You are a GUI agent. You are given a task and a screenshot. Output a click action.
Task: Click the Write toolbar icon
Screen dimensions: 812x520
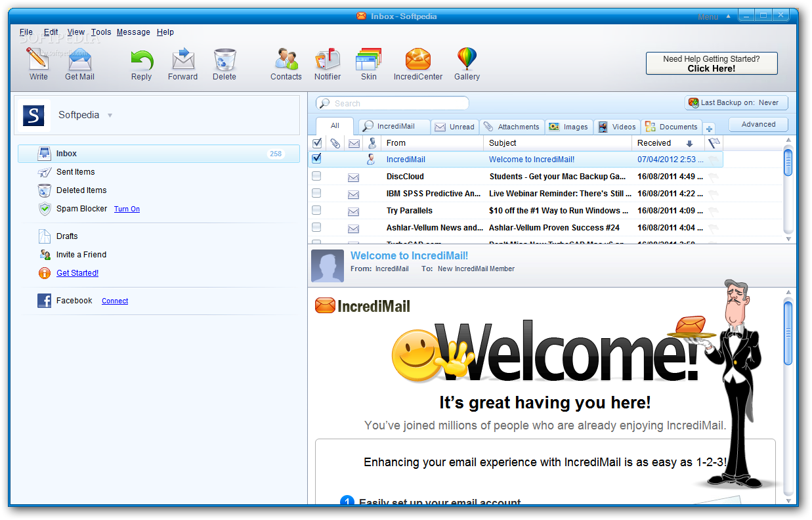(x=37, y=59)
